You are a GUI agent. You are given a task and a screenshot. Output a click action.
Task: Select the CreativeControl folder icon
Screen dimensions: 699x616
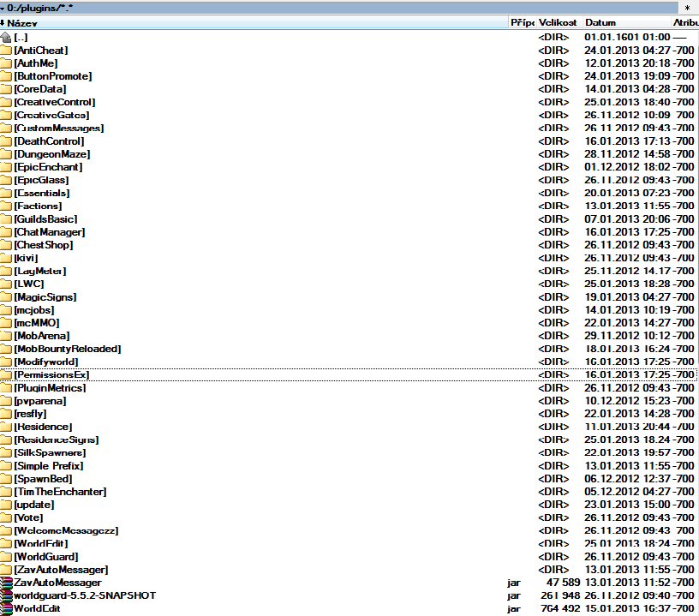[6, 102]
